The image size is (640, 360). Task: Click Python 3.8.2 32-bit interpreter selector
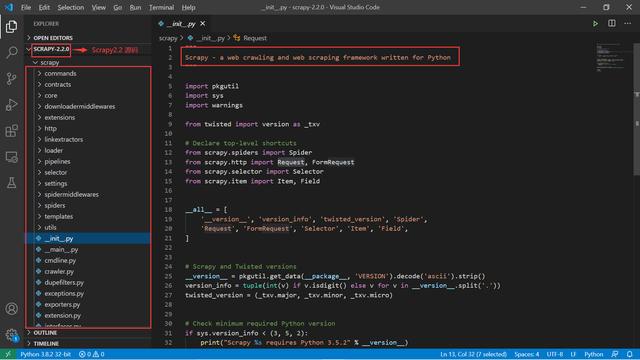(x=46, y=354)
